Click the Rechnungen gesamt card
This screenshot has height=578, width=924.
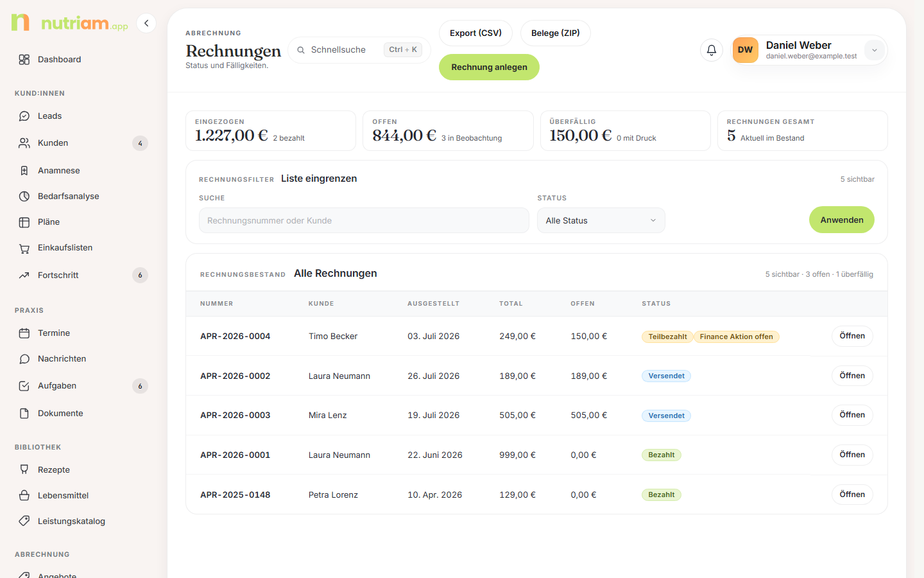[x=803, y=131]
